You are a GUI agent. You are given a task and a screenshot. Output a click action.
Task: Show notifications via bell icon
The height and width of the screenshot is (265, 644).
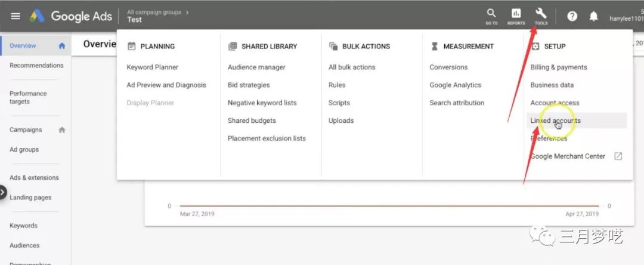pyautogui.click(x=593, y=16)
